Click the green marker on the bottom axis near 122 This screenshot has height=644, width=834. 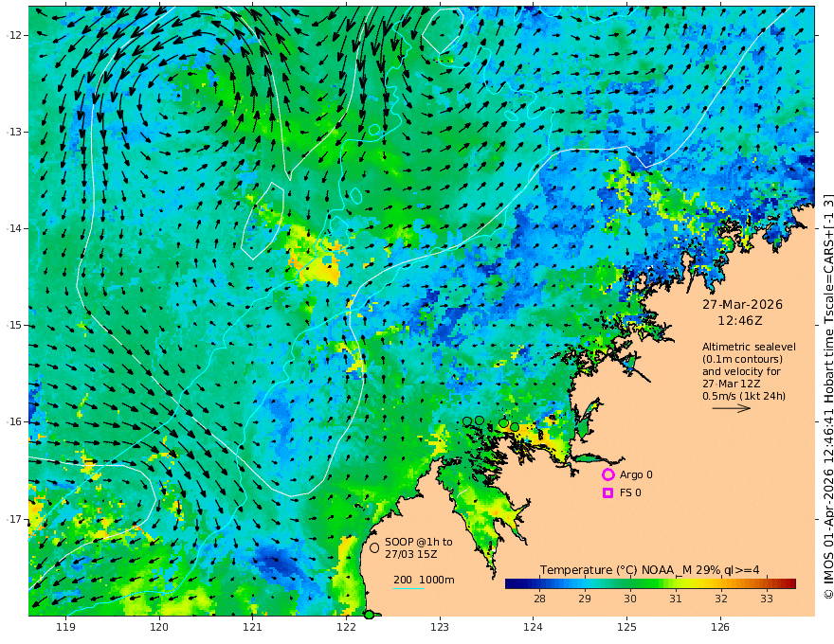[369, 615]
